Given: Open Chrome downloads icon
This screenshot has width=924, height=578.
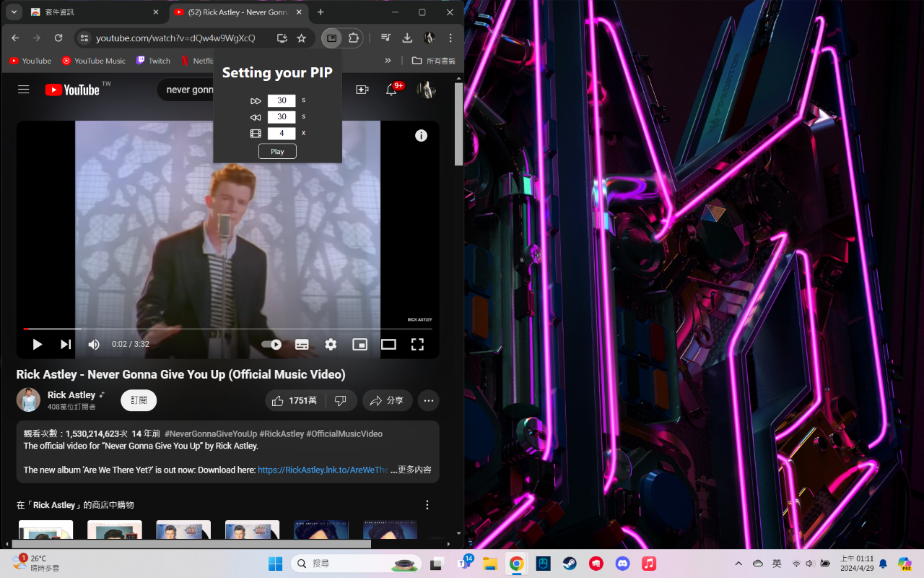Looking at the screenshot, I should click(407, 38).
